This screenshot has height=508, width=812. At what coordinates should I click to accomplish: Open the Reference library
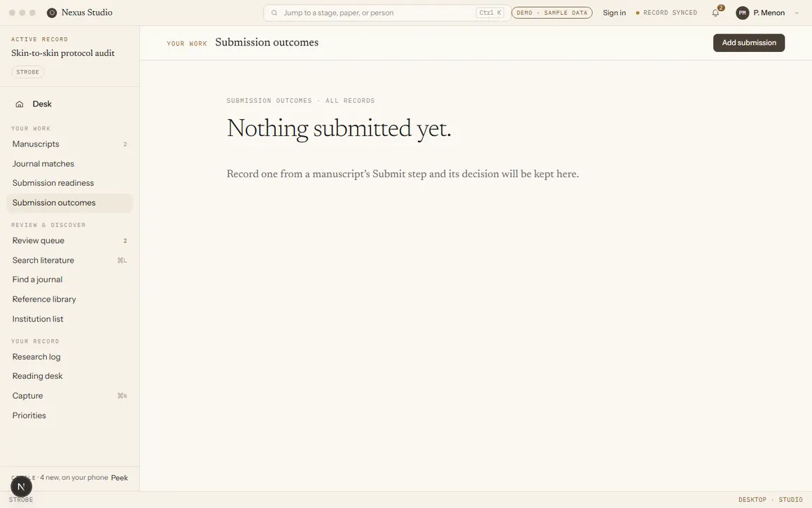(x=69, y=299)
